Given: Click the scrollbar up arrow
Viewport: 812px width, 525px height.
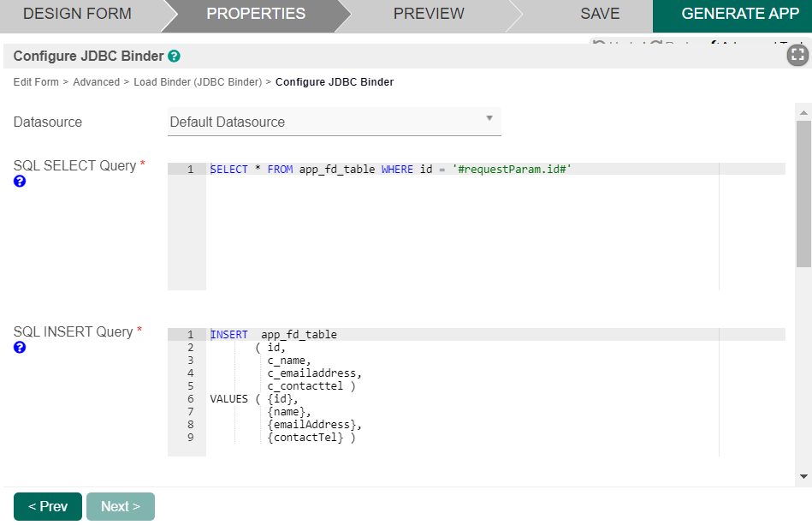Looking at the screenshot, I should coord(803,112).
